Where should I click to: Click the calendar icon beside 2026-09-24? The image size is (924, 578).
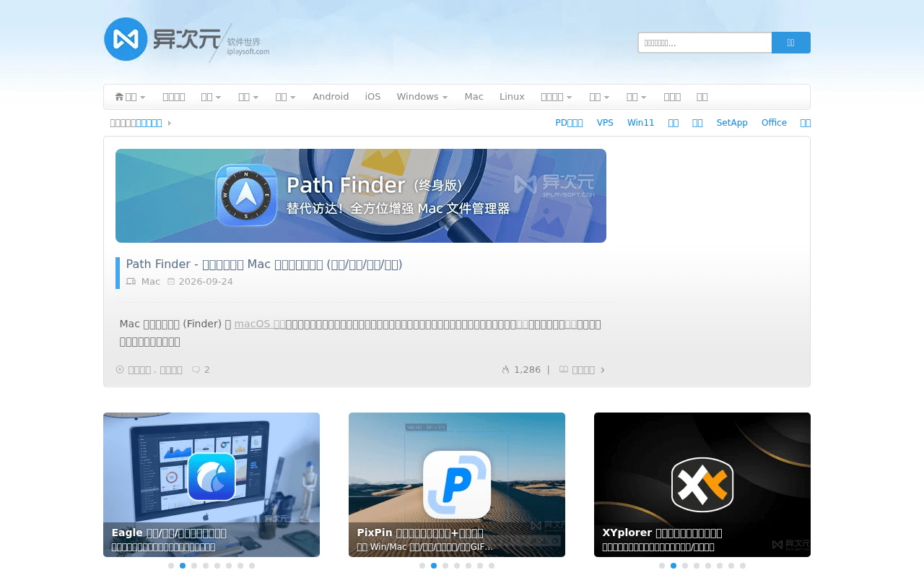tap(171, 282)
